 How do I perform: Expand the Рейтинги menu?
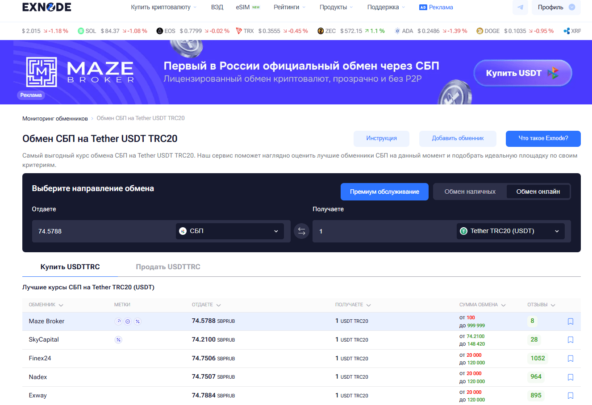click(x=289, y=7)
